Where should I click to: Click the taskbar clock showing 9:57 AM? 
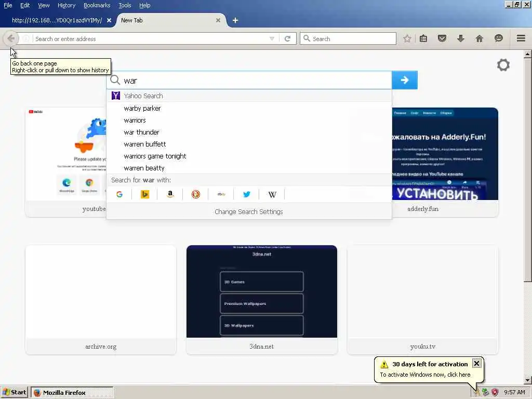click(515, 392)
